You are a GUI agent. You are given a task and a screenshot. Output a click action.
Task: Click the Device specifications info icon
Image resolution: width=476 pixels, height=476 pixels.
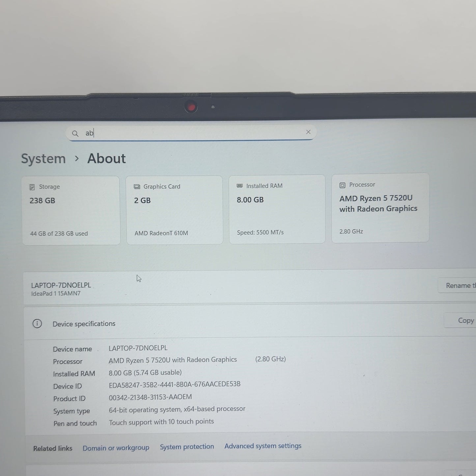(x=37, y=324)
